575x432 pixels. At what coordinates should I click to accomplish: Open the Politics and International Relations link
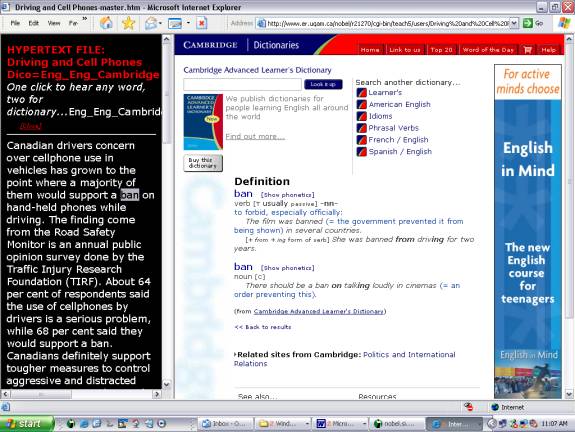(345, 359)
